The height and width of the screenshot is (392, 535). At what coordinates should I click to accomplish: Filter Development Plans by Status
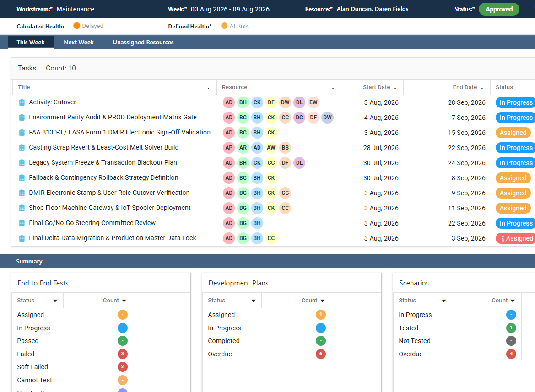[x=254, y=301]
